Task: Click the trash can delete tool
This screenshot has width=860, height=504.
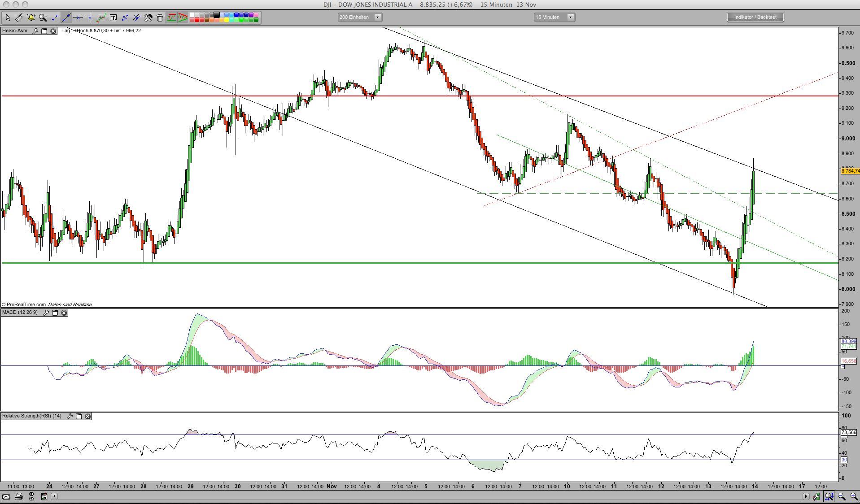Action: tap(160, 17)
